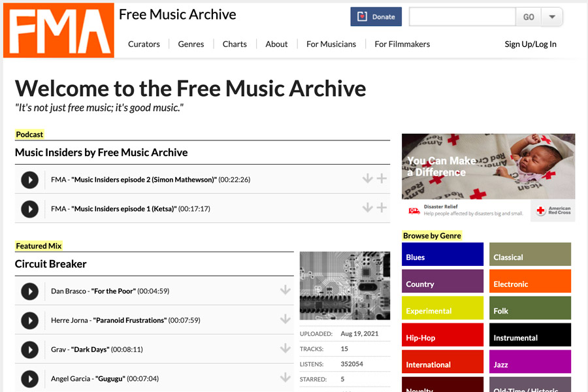Open Sign Up/Log In link
588x392 pixels.
[531, 44]
